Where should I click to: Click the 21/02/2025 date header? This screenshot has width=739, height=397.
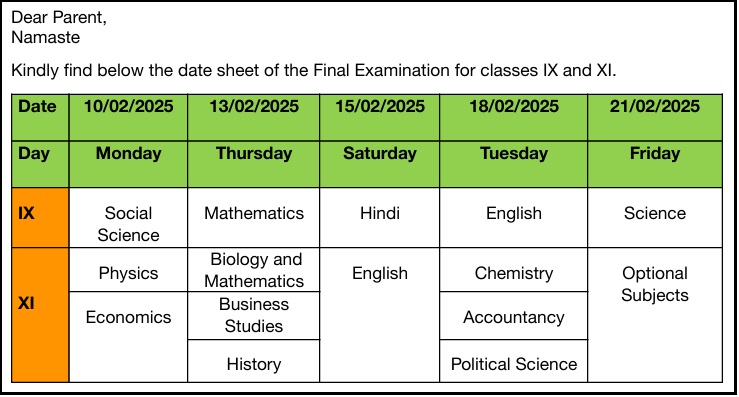pyautogui.click(x=655, y=117)
